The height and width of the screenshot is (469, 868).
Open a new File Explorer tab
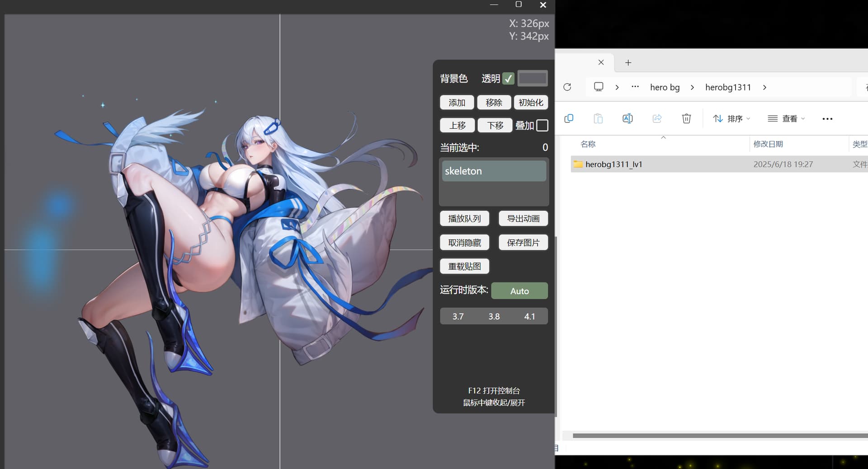tap(628, 63)
